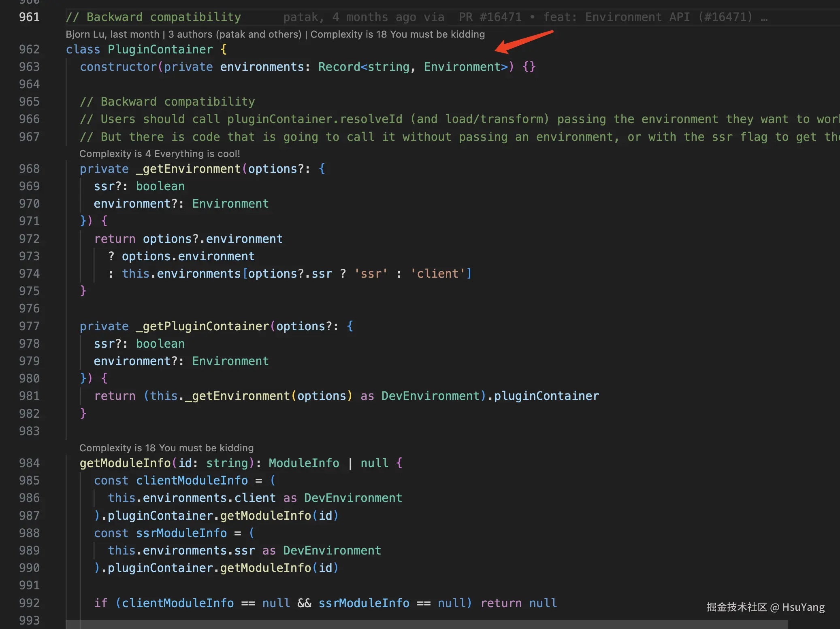Click _getPluginContainer method name on line 977
This screenshot has width=840, height=629.
203,326
